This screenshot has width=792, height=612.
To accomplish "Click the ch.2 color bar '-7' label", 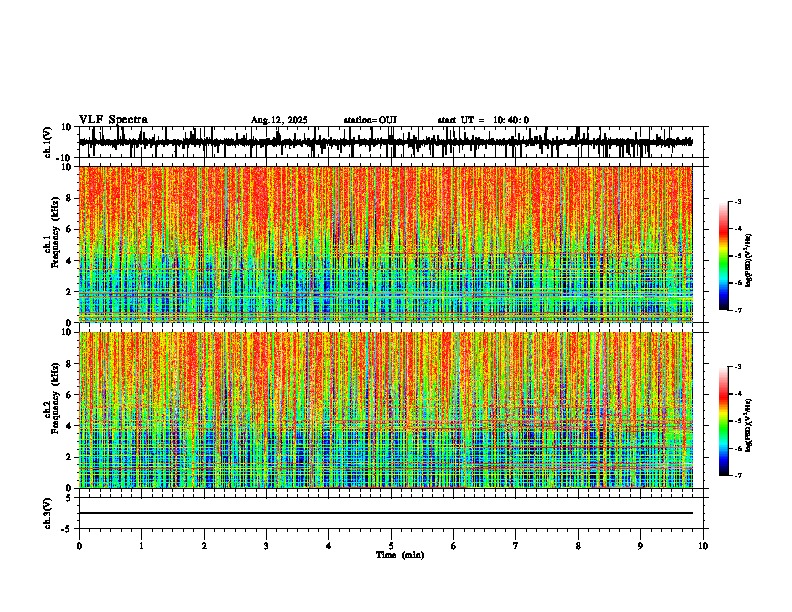I will [x=737, y=475].
